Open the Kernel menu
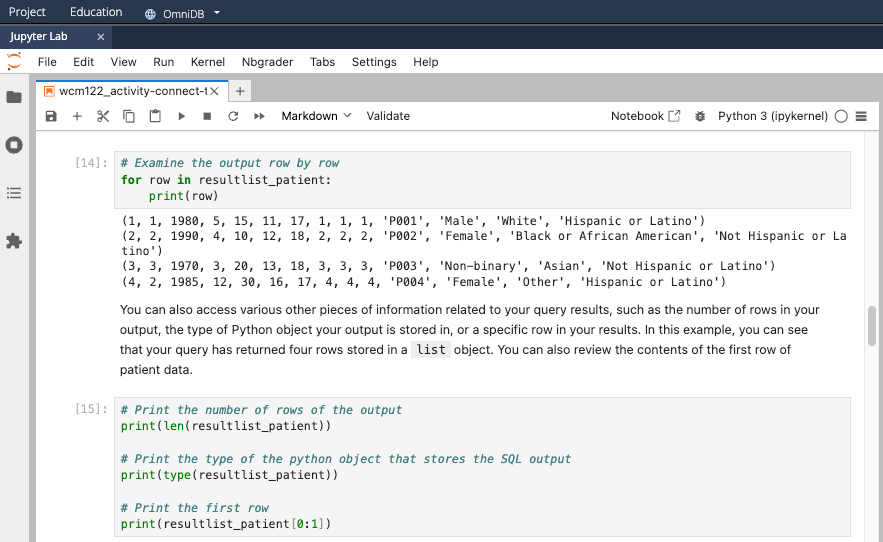The height and width of the screenshot is (542, 883). (x=208, y=62)
